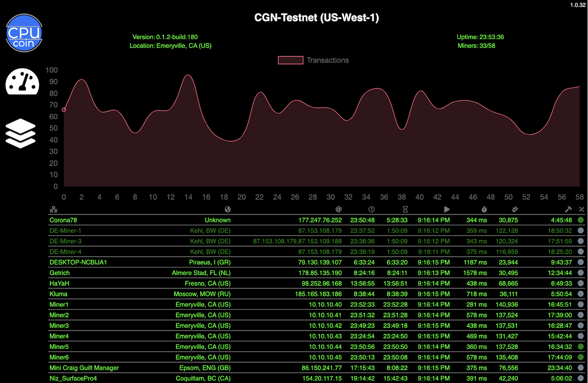Toggle the status indicator for Miner5
Screen dimensions: 588x383
point(581,347)
